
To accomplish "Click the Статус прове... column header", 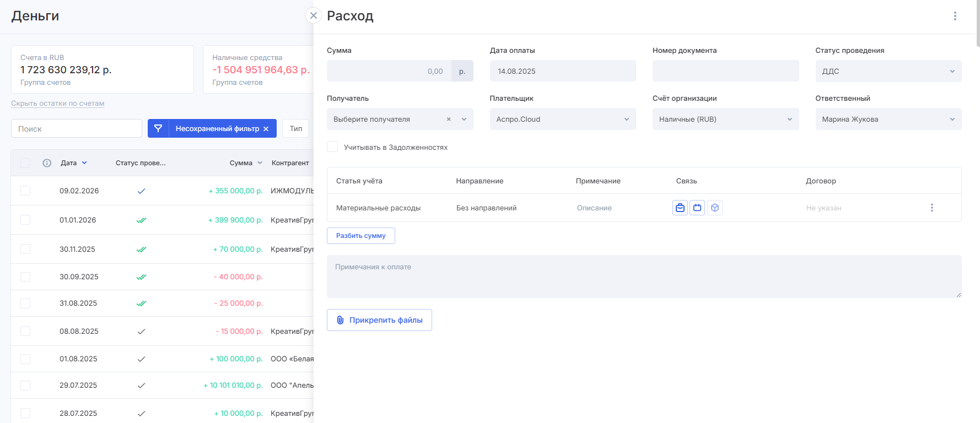I will coord(141,163).
